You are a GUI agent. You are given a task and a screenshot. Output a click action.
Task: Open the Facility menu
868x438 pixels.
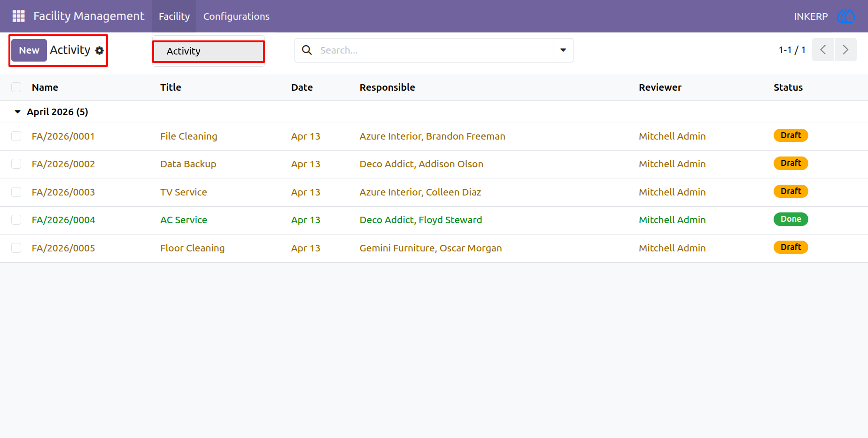click(174, 16)
